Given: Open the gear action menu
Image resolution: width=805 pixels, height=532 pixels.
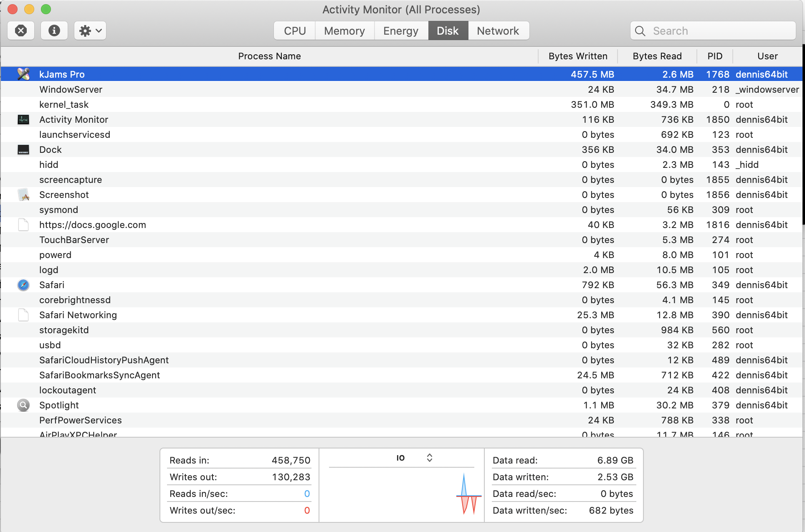Looking at the screenshot, I should 90,30.
